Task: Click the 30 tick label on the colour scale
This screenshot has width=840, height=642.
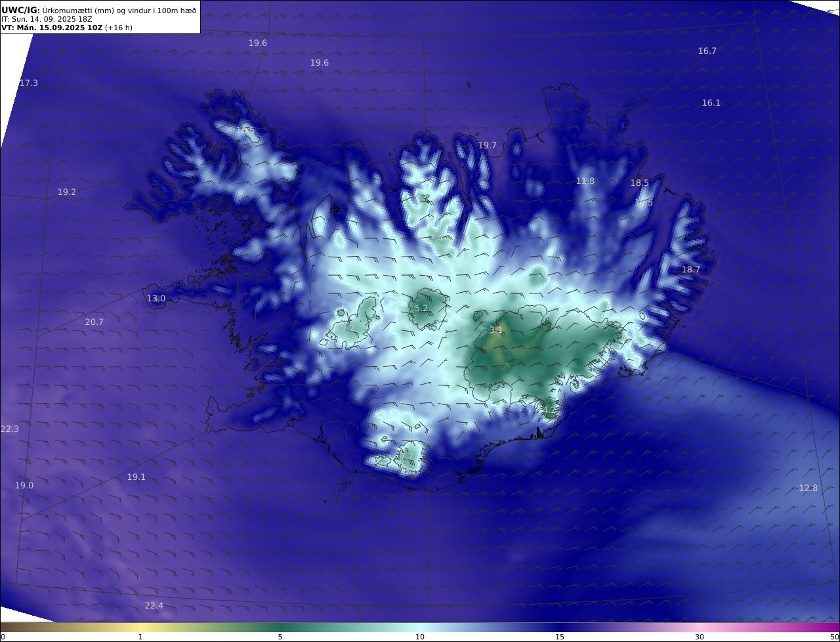Action: [x=700, y=637]
